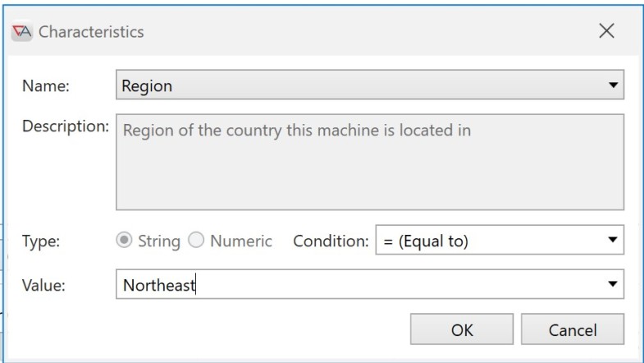Viewport: 644px width, 363px height.
Task: Click the 'Type:' field label
Action: point(41,241)
